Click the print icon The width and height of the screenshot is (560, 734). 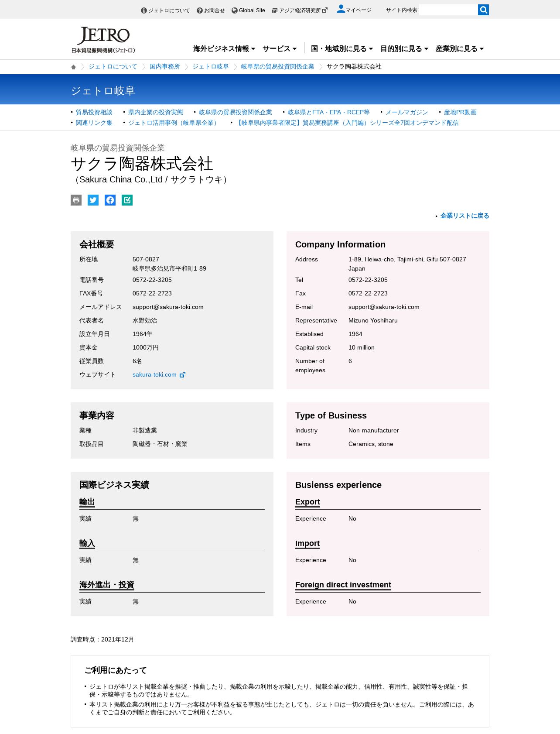tap(76, 200)
